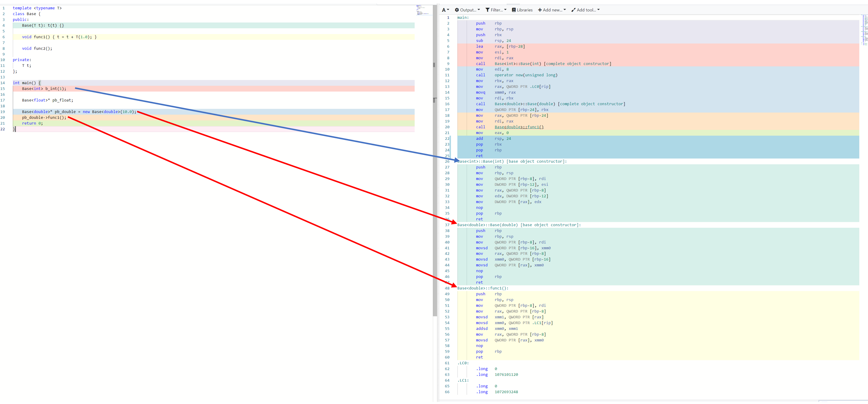Click the Filter funnel icon
Viewport: 868px width, 404px height.
487,10
